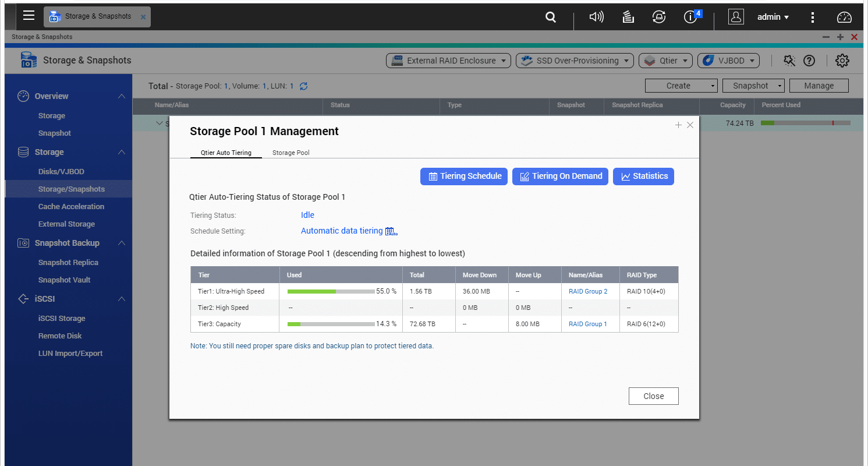Viewport: 868px width, 466px height.
Task: Open the RAID Group 2 link
Action: (588, 291)
